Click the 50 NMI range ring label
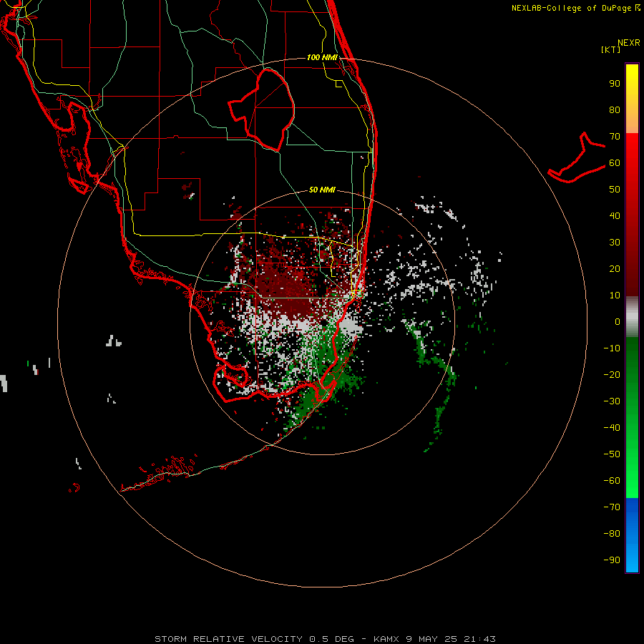 pyautogui.click(x=322, y=190)
